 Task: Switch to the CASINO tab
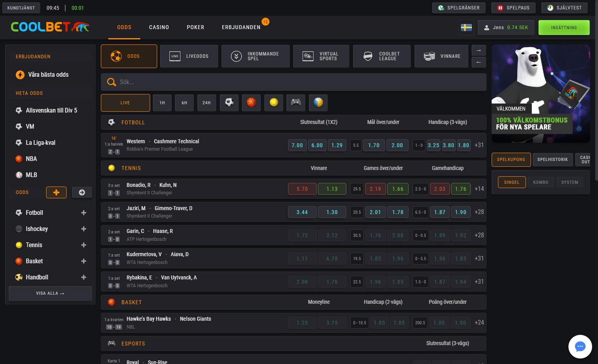pos(159,27)
